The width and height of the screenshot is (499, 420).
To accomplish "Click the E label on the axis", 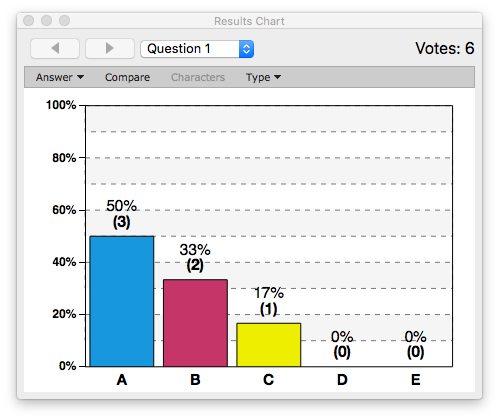I will [x=415, y=380].
